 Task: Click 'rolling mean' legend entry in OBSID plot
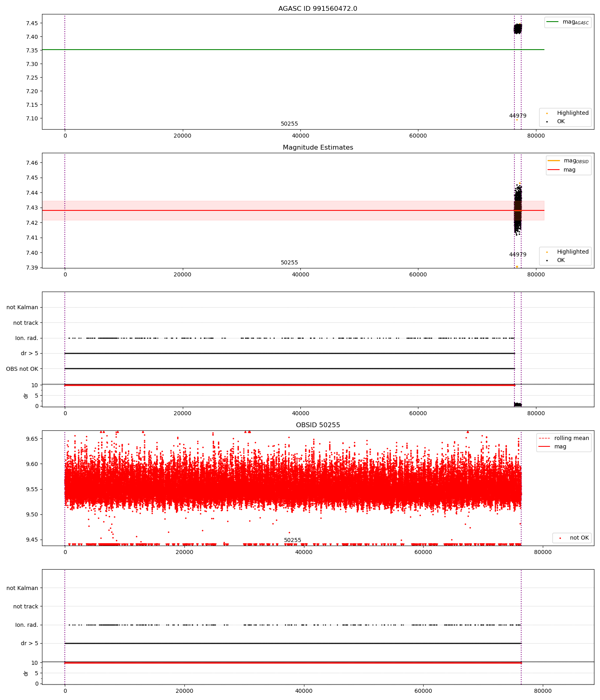[x=564, y=438]
